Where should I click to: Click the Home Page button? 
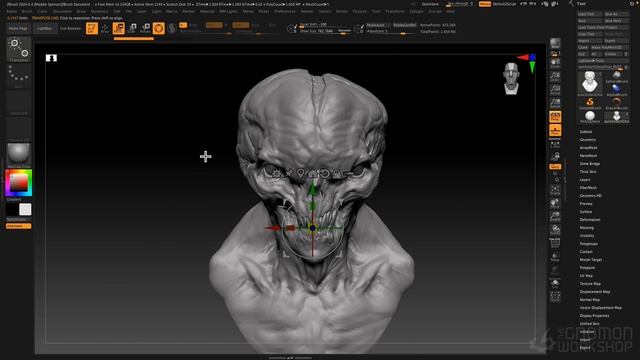tap(18, 29)
